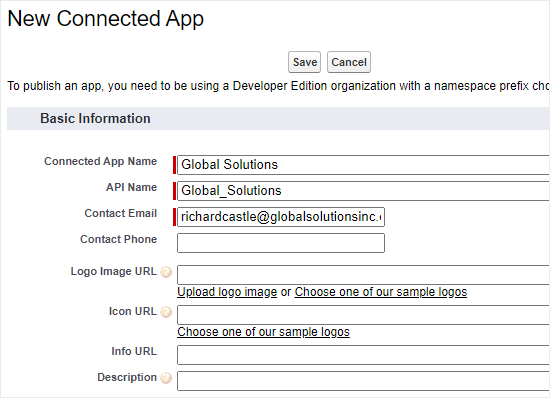Select the Contact Email text box

pos(281,217)
